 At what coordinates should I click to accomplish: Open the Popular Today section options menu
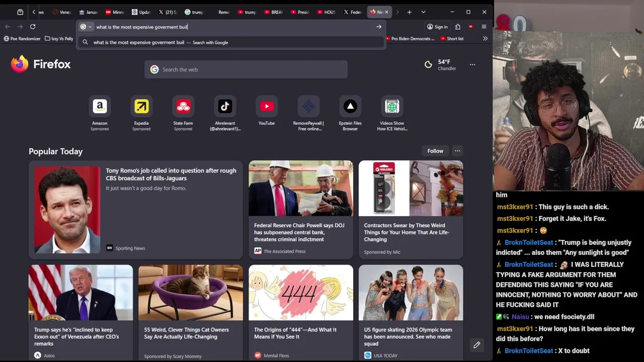(x=457, y=151)
